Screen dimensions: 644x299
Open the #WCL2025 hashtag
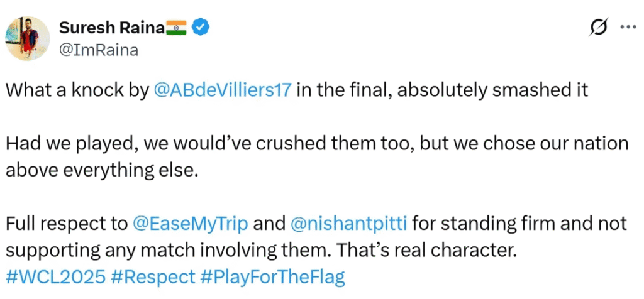pyautogui.click(x=44, y=276)
